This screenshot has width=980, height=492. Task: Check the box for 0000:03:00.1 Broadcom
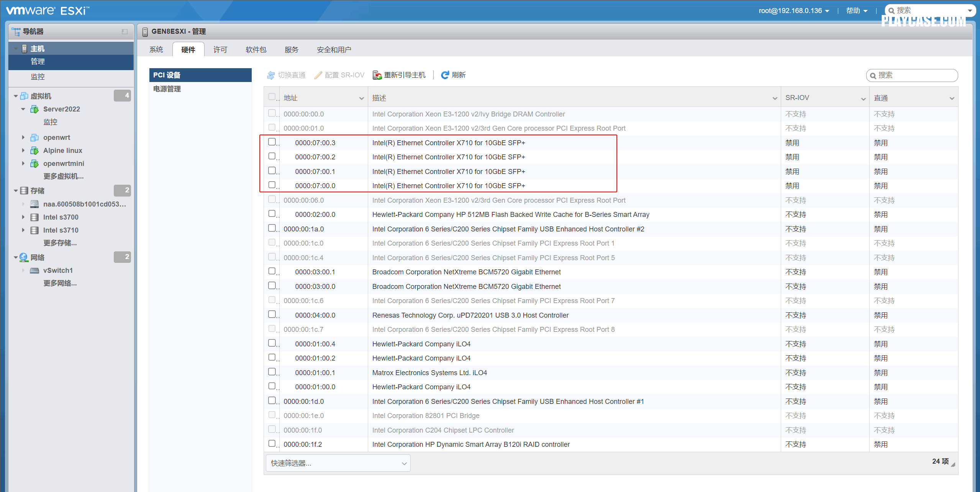pos(272,271)
